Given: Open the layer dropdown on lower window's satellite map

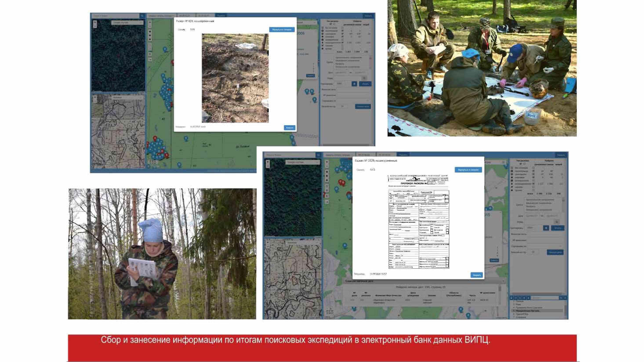Looking at the screenshot, I should click(303, 162).
